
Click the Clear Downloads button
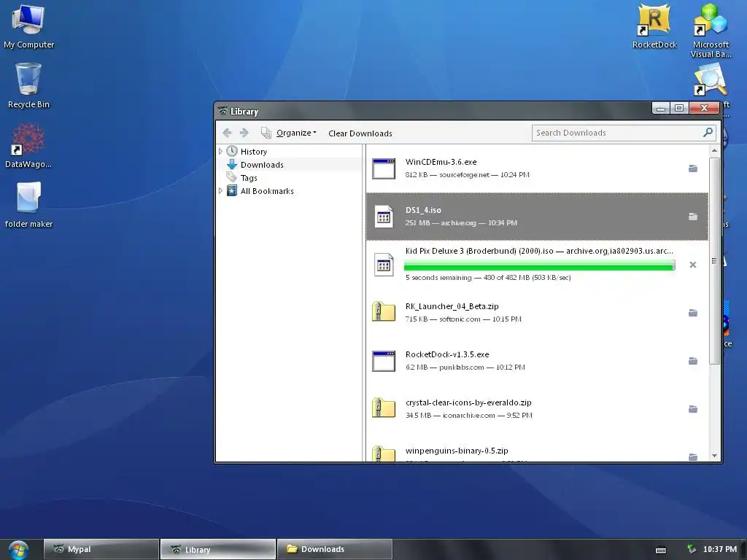360,133
